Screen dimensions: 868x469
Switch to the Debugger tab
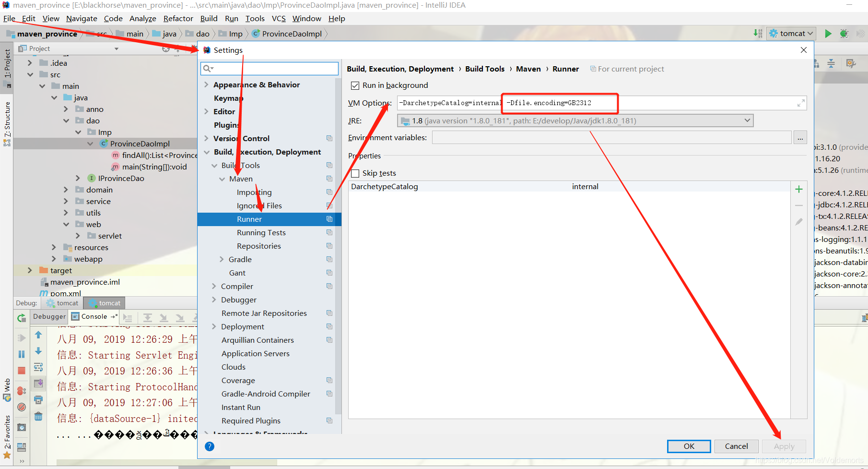(x=49, y=316)
